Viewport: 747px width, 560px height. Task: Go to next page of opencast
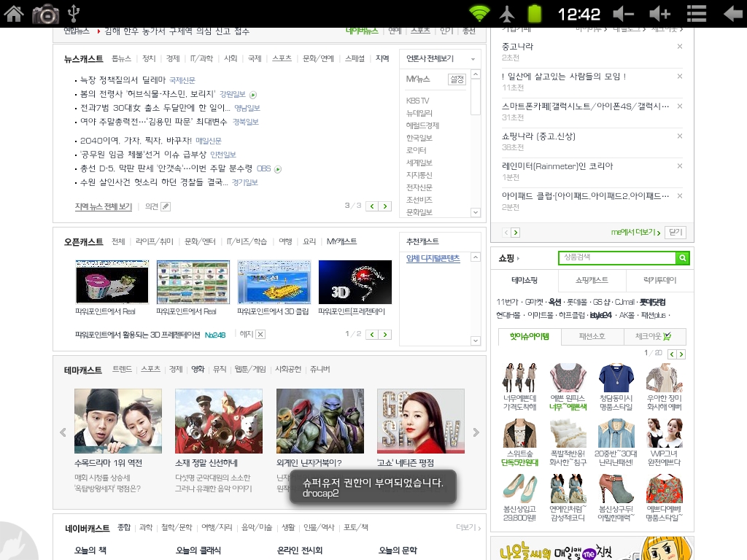pyautogui.click(x=385, y=335)
